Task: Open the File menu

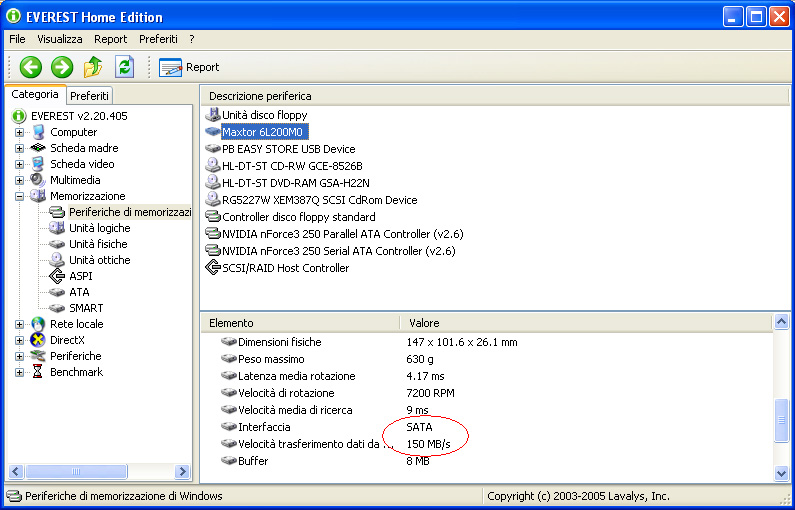Action: (17, 39)
